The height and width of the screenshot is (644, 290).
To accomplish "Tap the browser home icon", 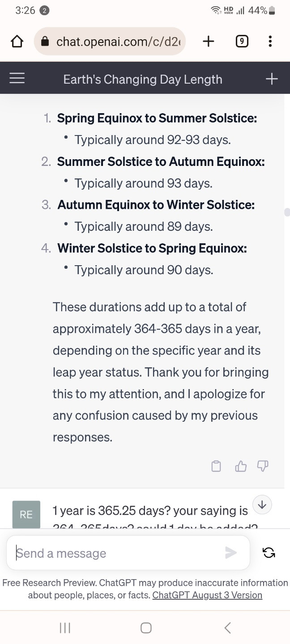I will click(x=17, y=42).
